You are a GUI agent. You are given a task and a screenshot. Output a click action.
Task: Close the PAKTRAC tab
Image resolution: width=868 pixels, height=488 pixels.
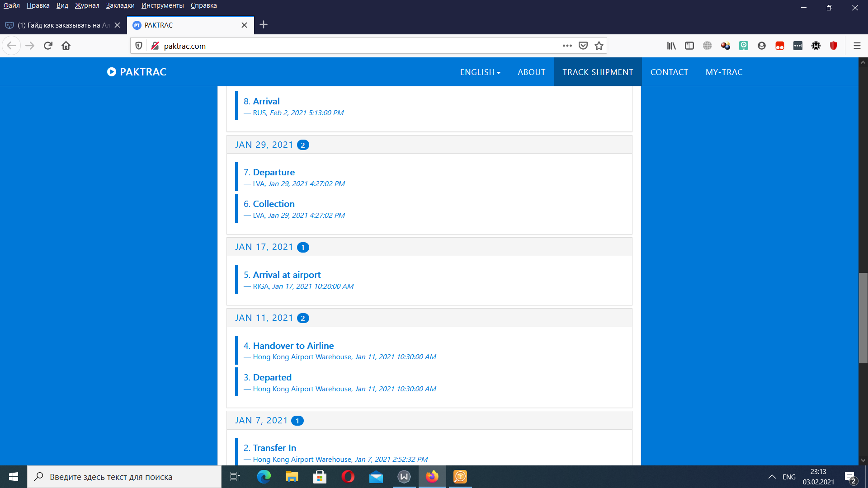244,25
